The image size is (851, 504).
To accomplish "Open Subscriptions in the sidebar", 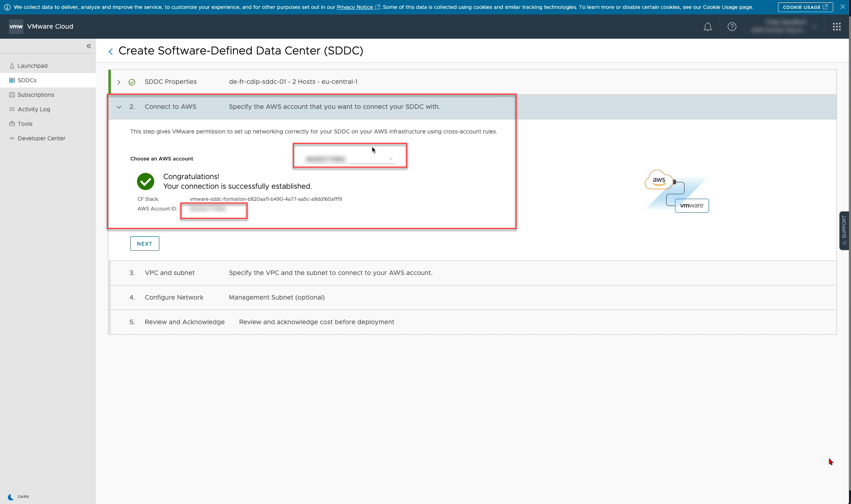I will 48,95.
